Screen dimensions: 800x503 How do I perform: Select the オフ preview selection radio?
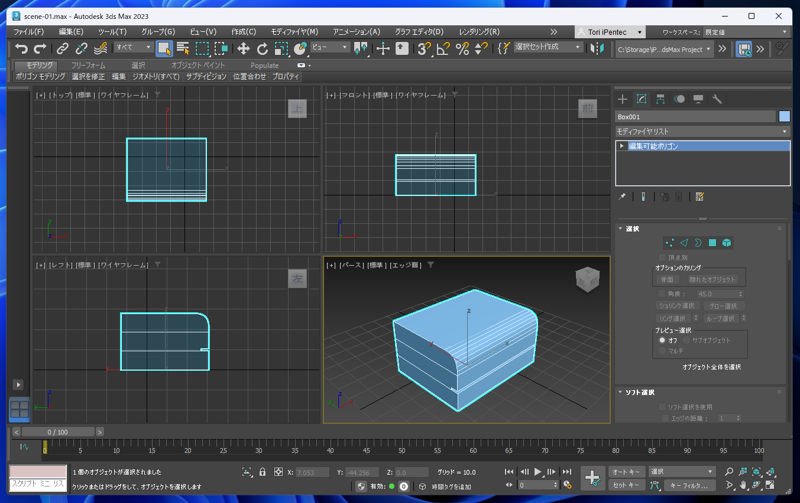[662, 340]
